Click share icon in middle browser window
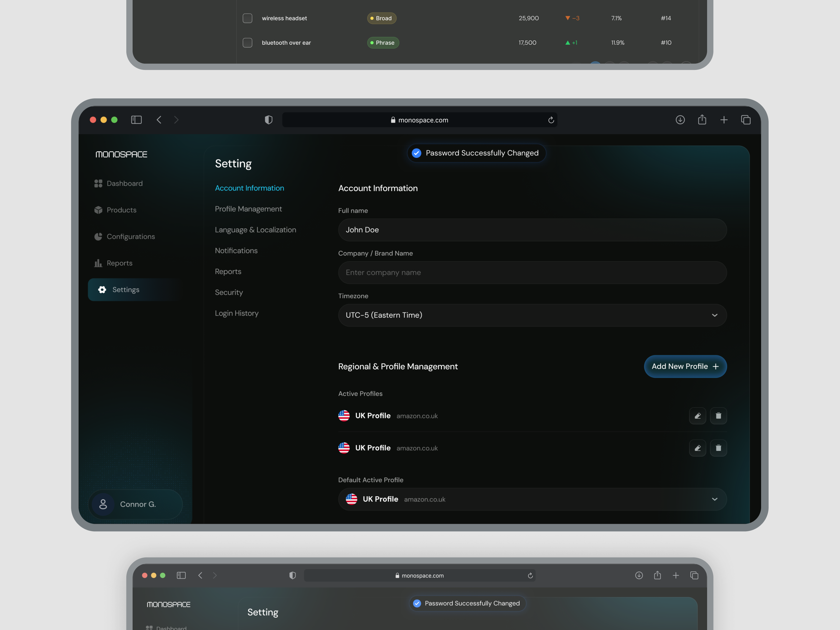The image size is (840, 630). (702, 120)
